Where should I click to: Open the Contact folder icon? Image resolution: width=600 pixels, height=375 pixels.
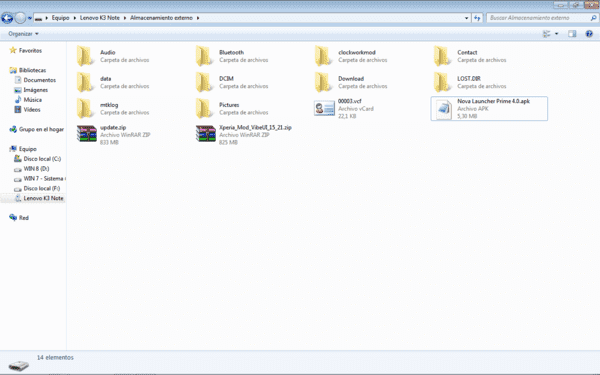pos(442,56)
